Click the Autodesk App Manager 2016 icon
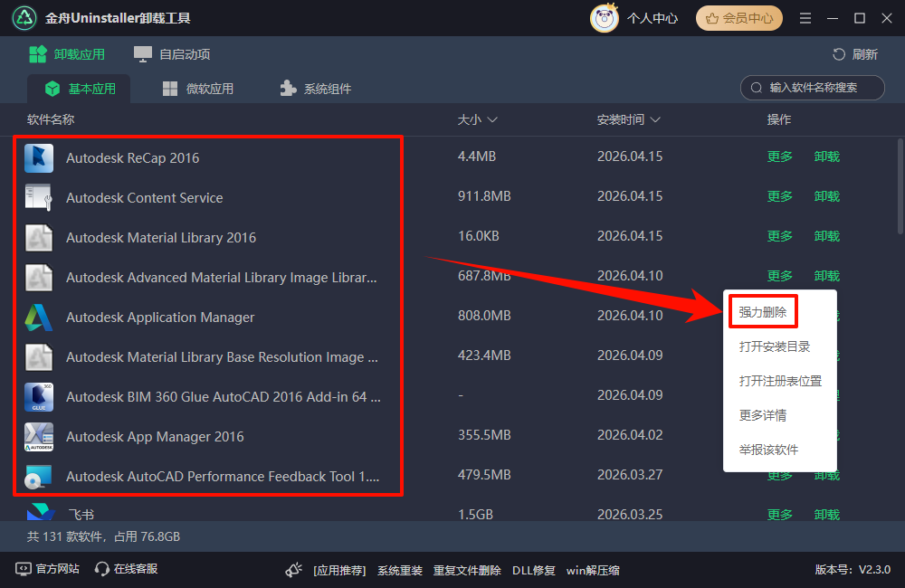 click(39, 437)
